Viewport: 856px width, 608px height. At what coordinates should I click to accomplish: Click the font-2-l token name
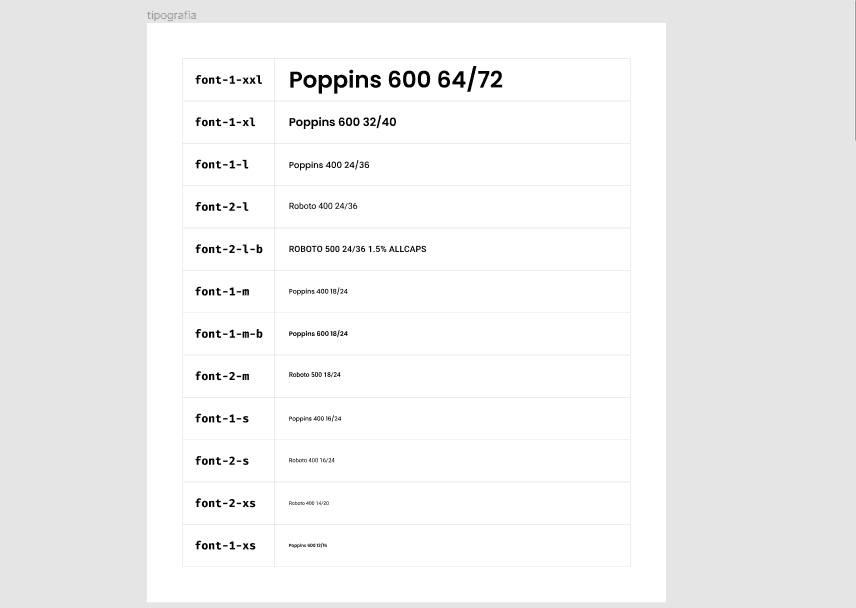(x=221, y=207)
